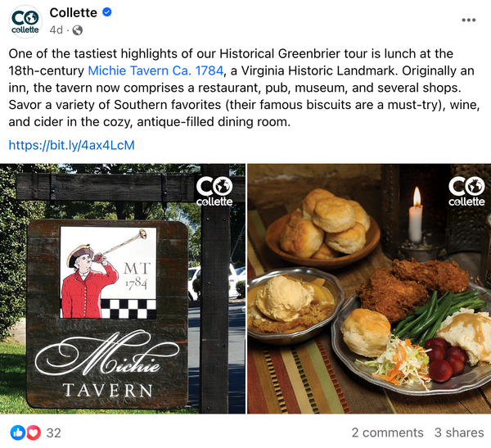Click the lit candle in food photo
This screenshot has width=491, height=448.
[x=416, y=216]
